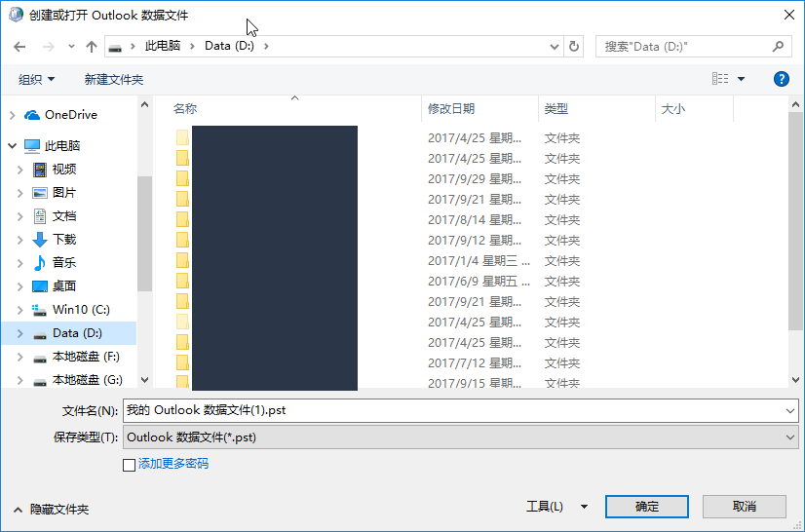Expand the Data (D:) tree node arrow
Image resolution: width=805 pixels, height=532 pixels.
pos(20,333)
